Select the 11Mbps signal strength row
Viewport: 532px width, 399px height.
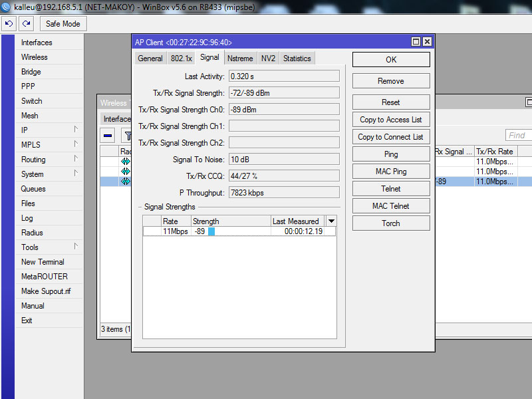click(x=239, y=231)
